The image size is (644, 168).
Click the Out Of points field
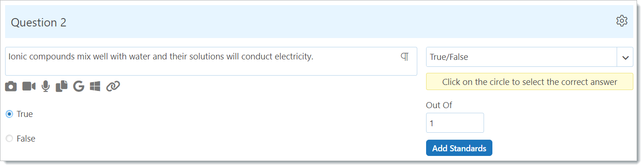pyautogui.click(x=455, y=123)
